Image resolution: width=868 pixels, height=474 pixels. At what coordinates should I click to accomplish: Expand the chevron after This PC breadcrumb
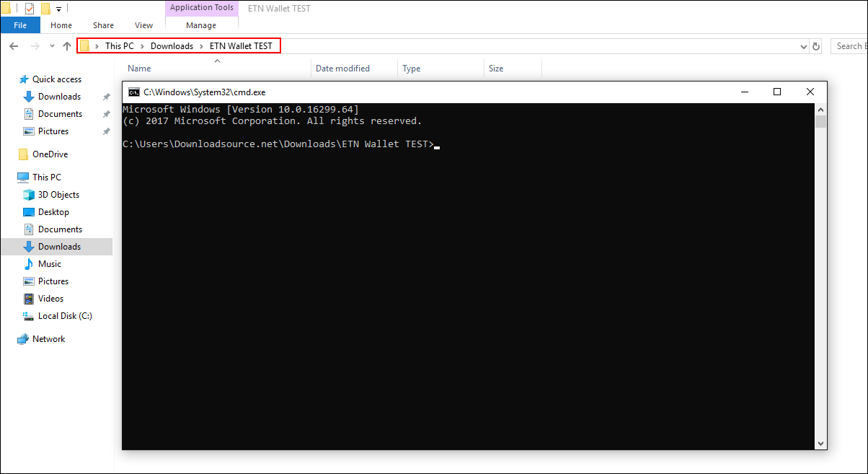point(143,46)
